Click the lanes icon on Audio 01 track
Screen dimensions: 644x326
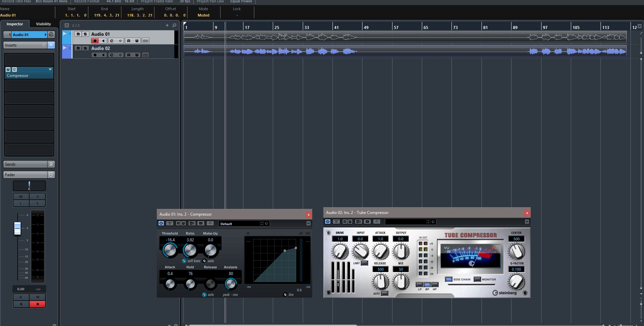[145, 41]
